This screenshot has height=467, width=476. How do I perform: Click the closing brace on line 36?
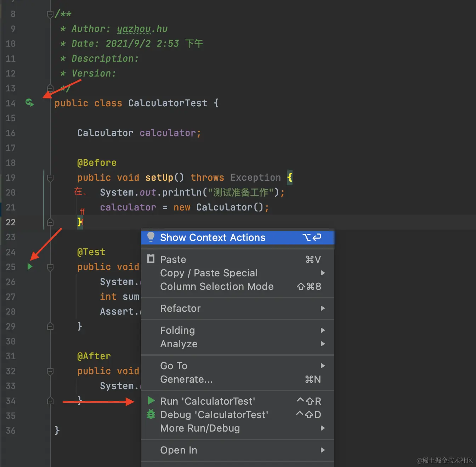pos(57,431)
